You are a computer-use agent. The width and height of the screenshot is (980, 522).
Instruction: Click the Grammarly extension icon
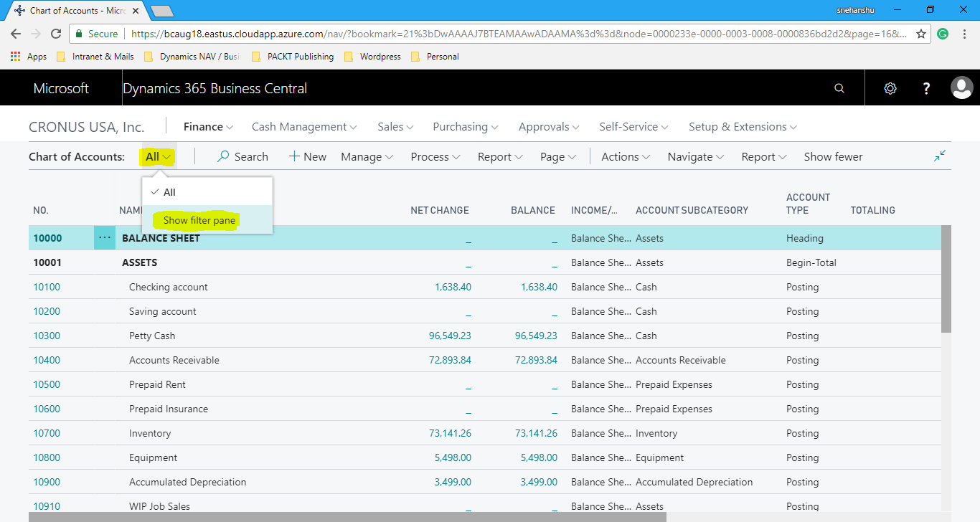pyautogui.click(x=942, y=33)
